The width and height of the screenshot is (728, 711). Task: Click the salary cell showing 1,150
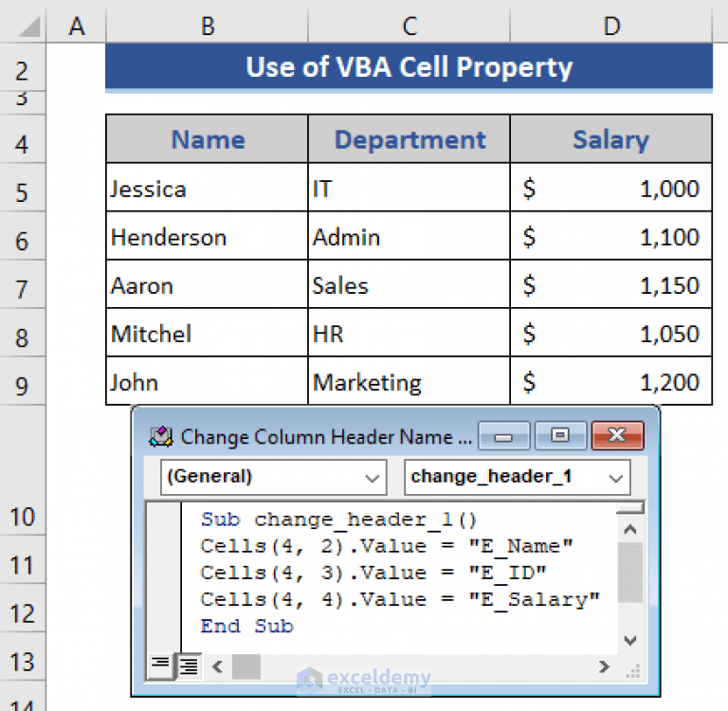(x=611, y=284)
